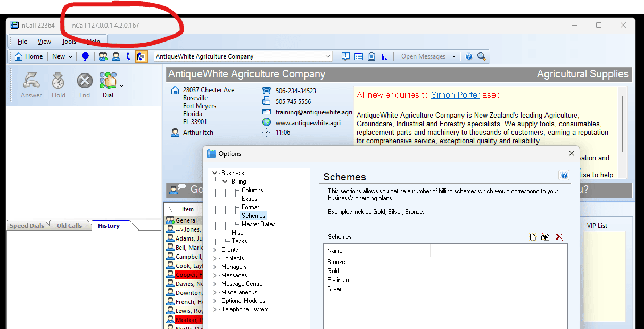Collapse the Business tree node
The image size is (644, 329).
pyautogui.click(x=215, y=173)
